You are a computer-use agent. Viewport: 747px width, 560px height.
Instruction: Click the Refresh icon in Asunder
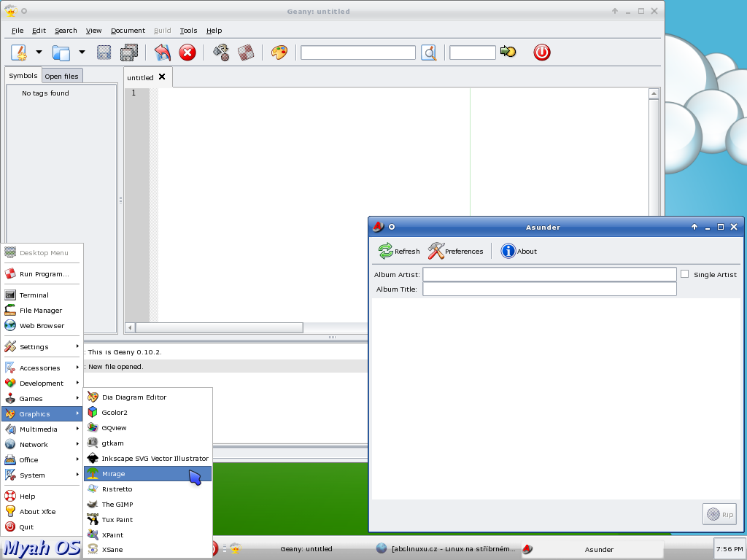coord(386,251)
